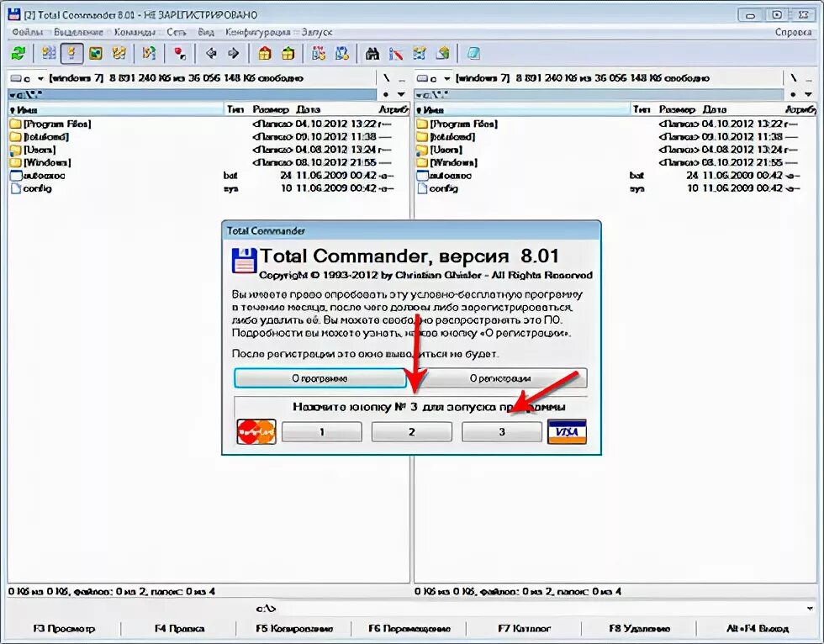Click the Alt+F4 Выход button
The height and width of the screenshot is (644, 824).
click(x=758, y=628)
